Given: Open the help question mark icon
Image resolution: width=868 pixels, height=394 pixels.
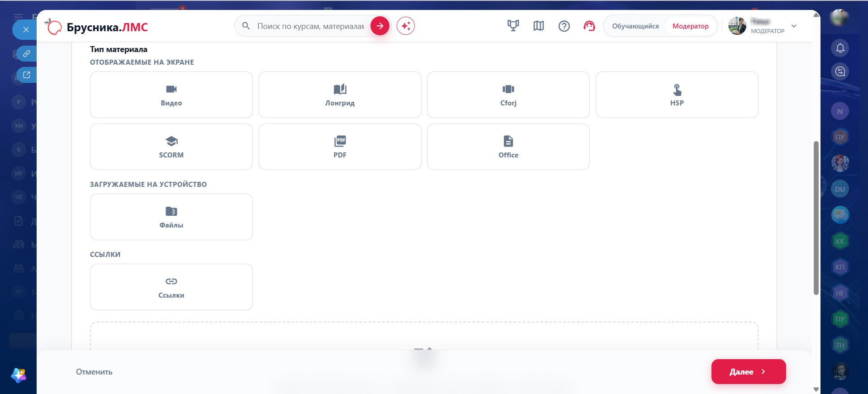Looking at the screenshot, I should click(564, 26).
